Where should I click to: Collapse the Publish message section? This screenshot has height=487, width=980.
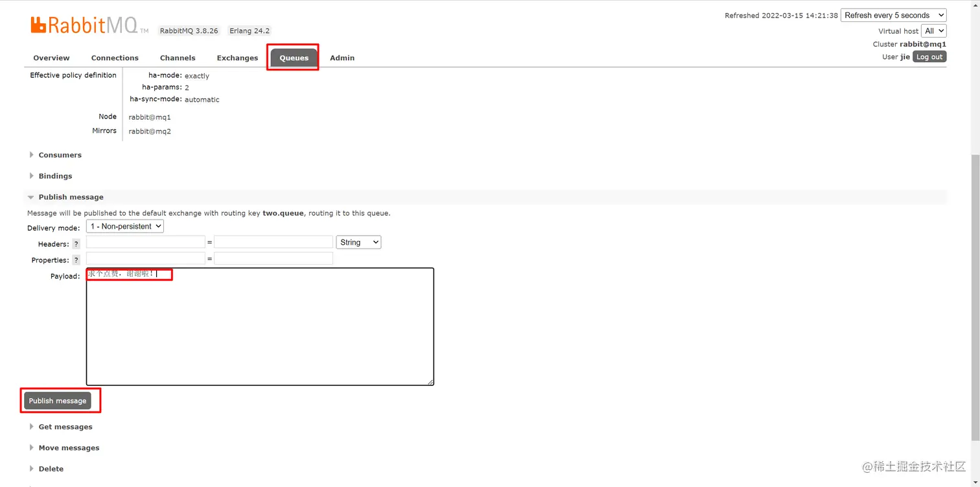pyautogui.click(x=71, y=197)
